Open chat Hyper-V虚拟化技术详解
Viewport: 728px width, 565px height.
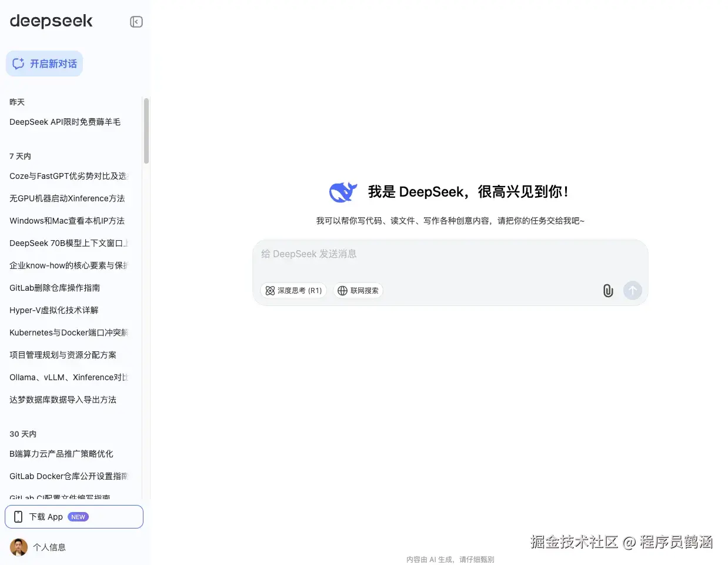click(x=54, y=310)
